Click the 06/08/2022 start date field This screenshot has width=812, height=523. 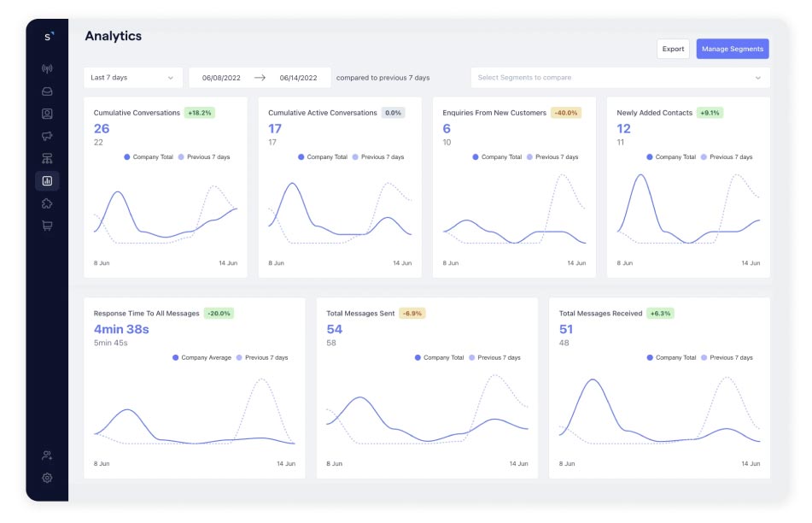[219, 78]
